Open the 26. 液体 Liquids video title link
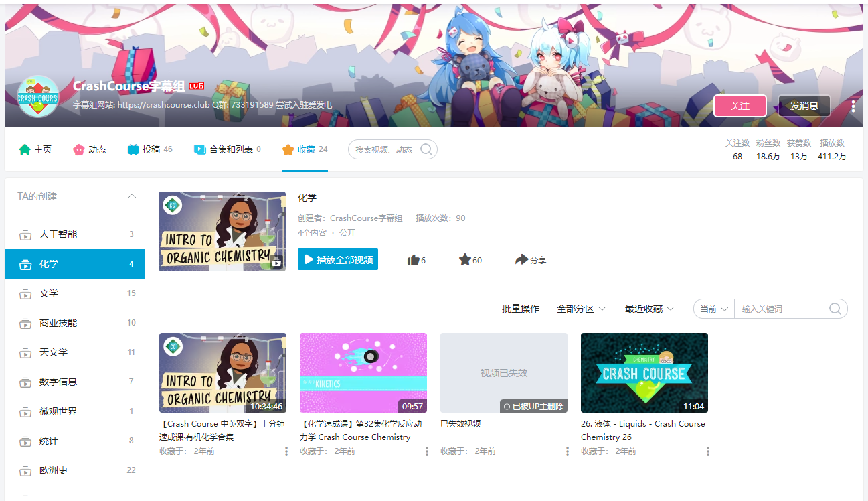The image size is (868, 501). click(643, 431)
